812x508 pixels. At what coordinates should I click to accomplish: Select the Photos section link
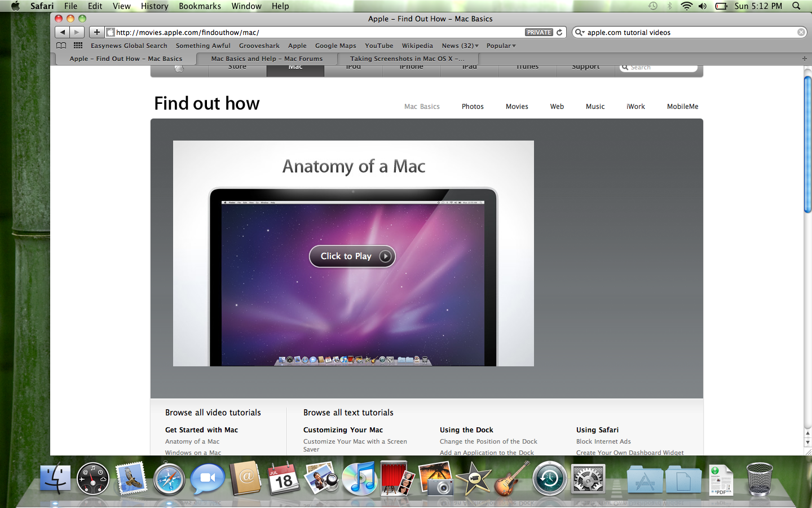click(x=473, y=107)
